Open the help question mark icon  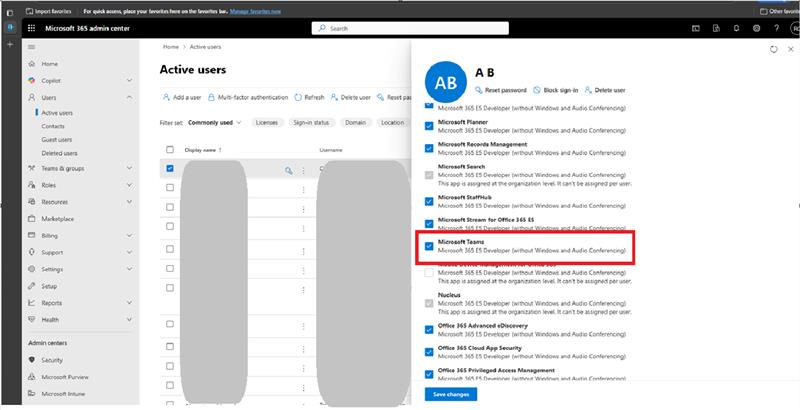pyautogui.click(x=776, y=29)
